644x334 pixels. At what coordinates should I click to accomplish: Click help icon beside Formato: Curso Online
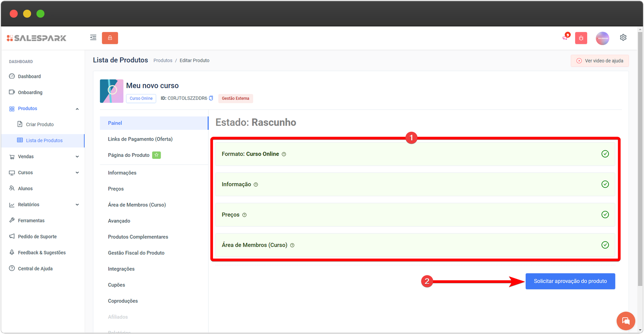(284, 154)
